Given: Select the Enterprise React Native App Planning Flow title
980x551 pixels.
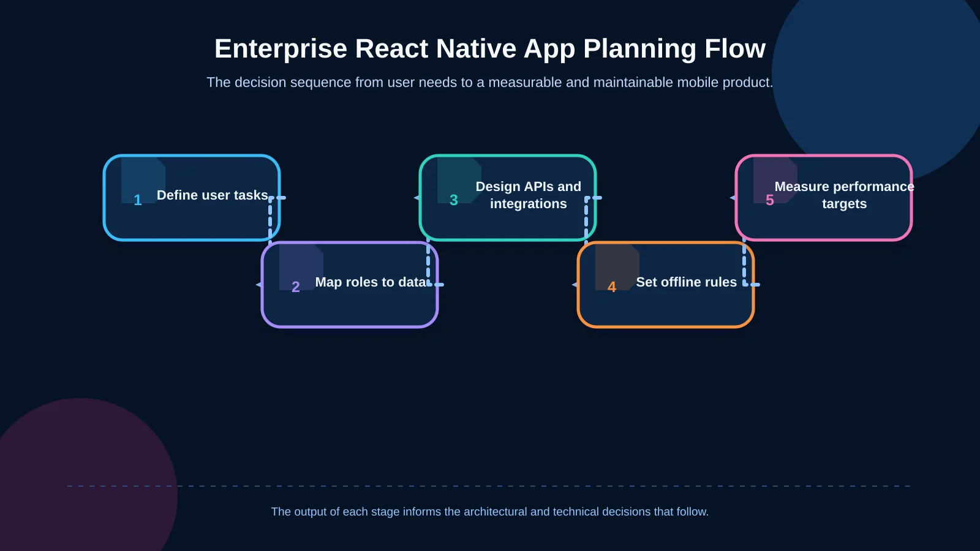Looking at the screenshot, I should [x=490, y=48].
